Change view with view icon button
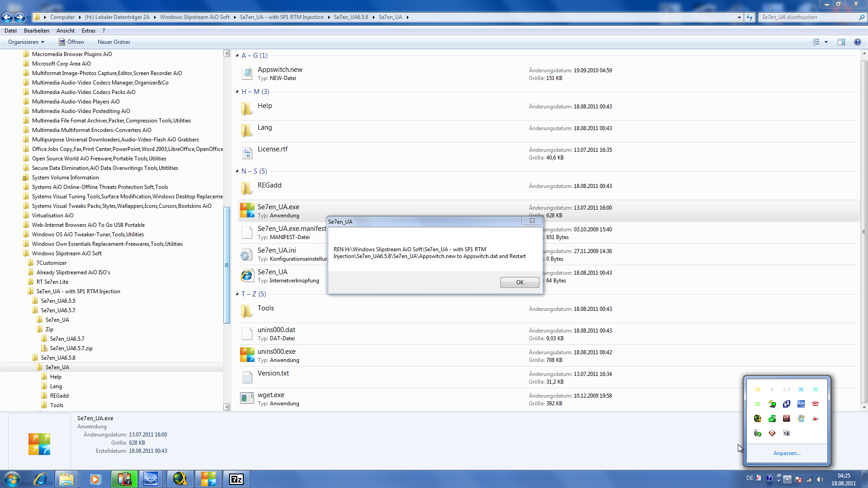868x488 pixels. [x=816, y=42]
